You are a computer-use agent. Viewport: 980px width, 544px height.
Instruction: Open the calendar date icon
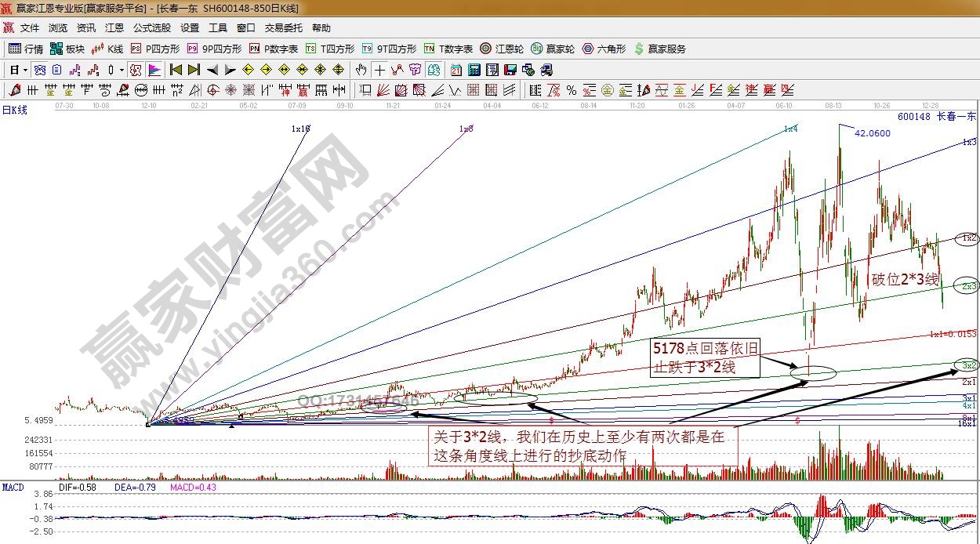pos(456,70)
